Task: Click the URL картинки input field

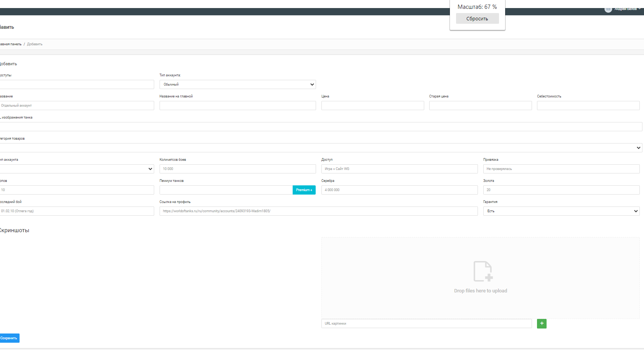Action: point(426,324)
